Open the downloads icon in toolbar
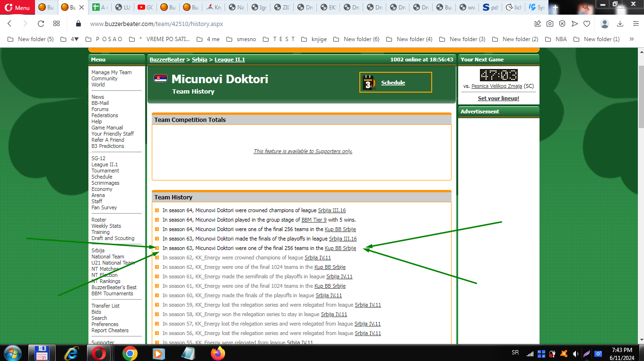Image resolution: width=644 pixels, height=361 pixels. [620, 24]
